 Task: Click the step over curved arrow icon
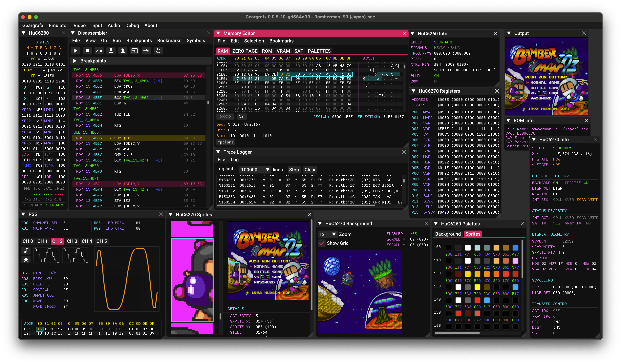[x=99, y=51]
